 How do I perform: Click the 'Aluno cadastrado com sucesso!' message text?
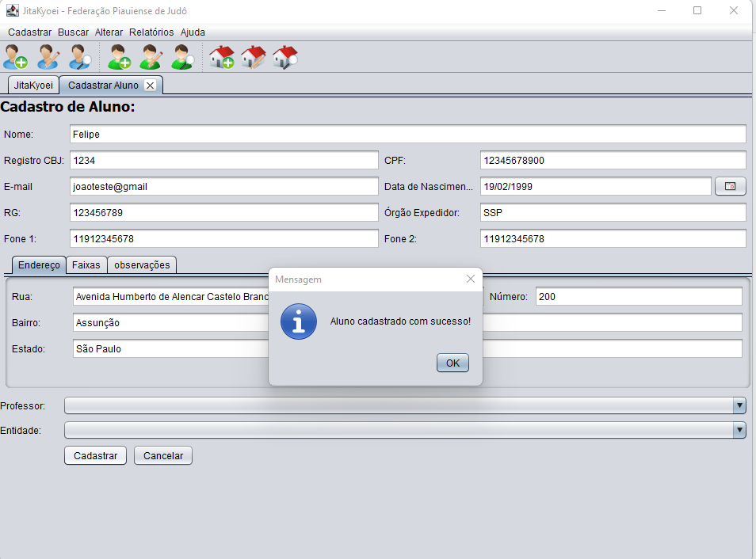(x=400, y=321)
